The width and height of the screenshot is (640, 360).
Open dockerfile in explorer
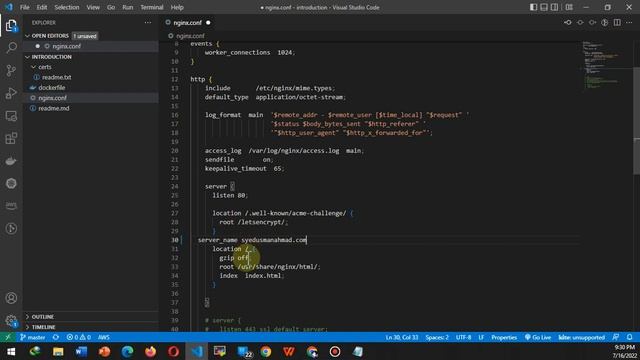point(51,87)
